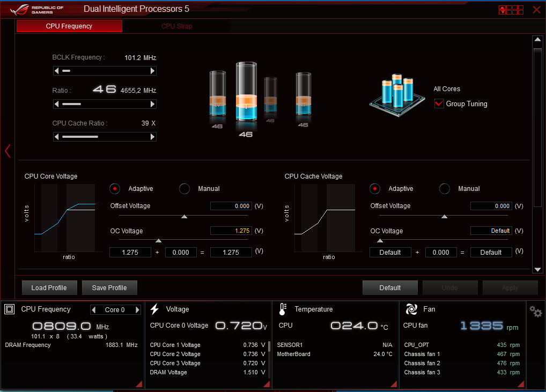Click CPU Core Offset Voltage 0.000 field
The image size is (546, 392).
[x=231, y=206]
